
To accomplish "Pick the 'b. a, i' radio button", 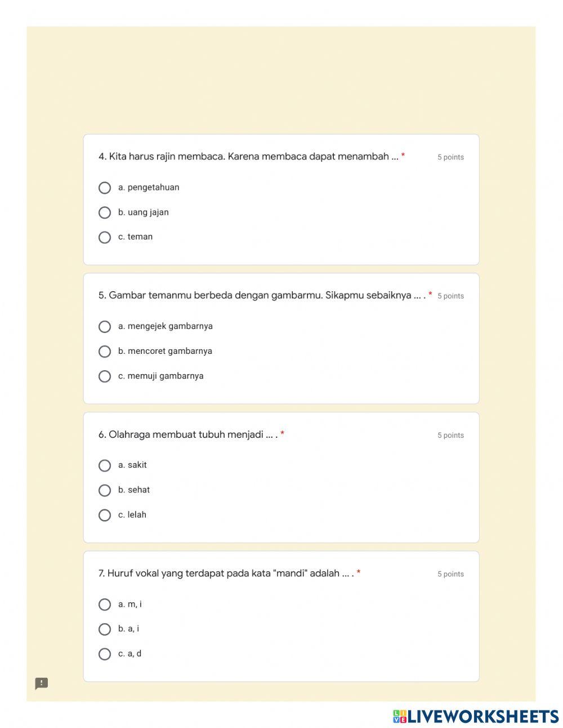I will [x=105, y=629].
